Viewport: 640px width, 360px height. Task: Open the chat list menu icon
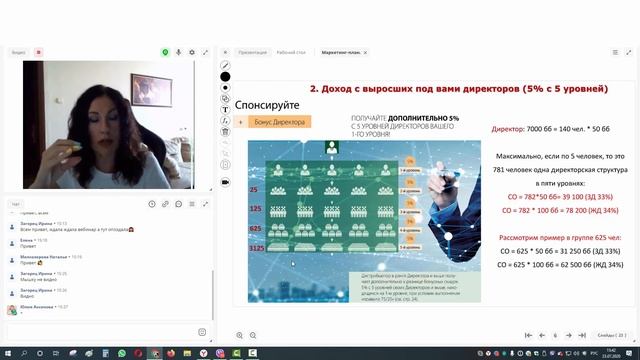192,204
